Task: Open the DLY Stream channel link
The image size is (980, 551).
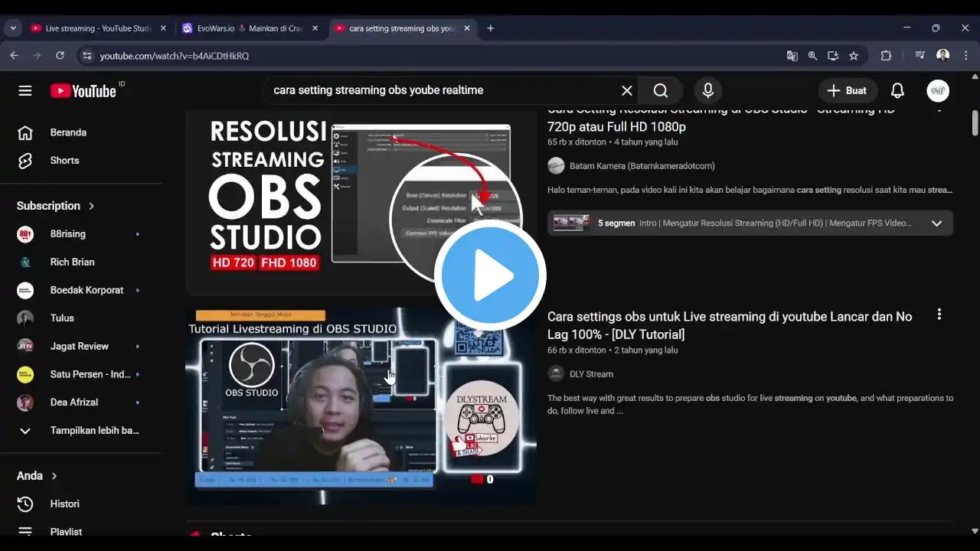Action: [591, 374]
